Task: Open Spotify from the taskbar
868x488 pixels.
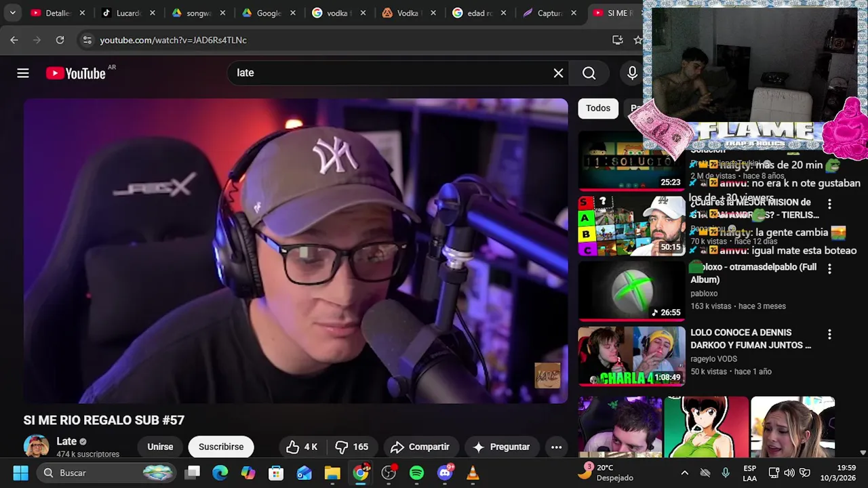Action: tap(416, 473)
